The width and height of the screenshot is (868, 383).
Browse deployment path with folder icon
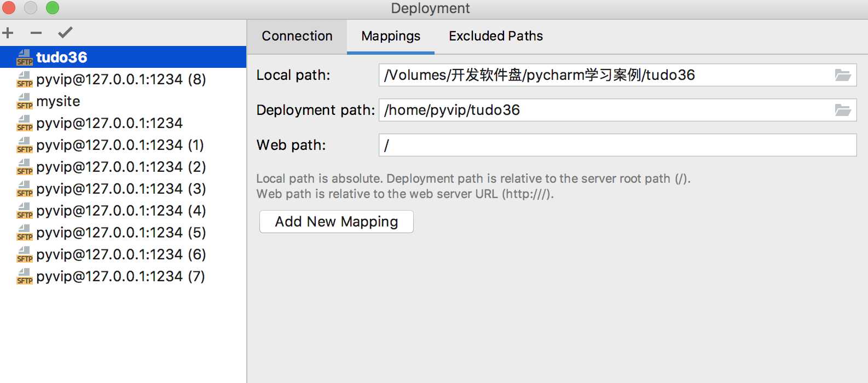pyautogui.click(x=843, y=110)
